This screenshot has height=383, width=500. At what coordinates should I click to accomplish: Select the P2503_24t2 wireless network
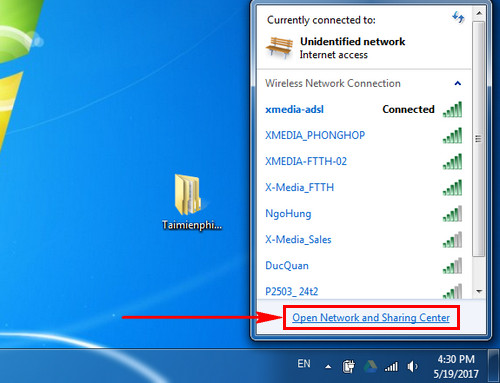click(364, 291)
